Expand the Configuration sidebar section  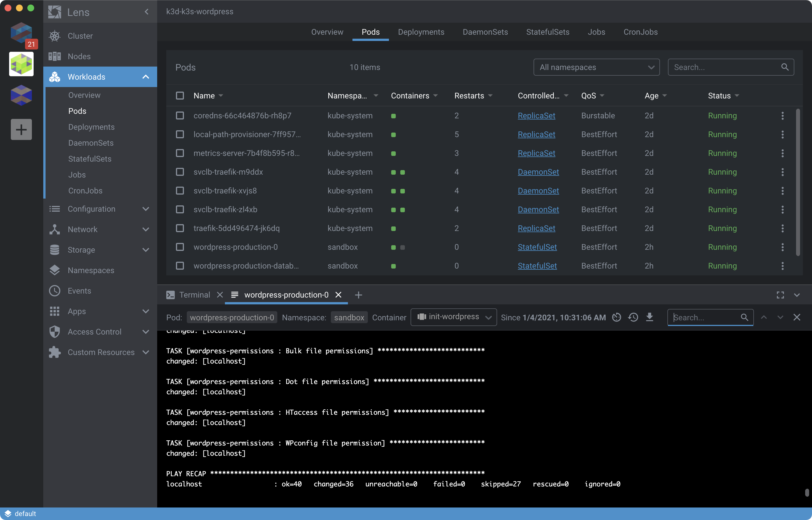(x=146, y=209)
